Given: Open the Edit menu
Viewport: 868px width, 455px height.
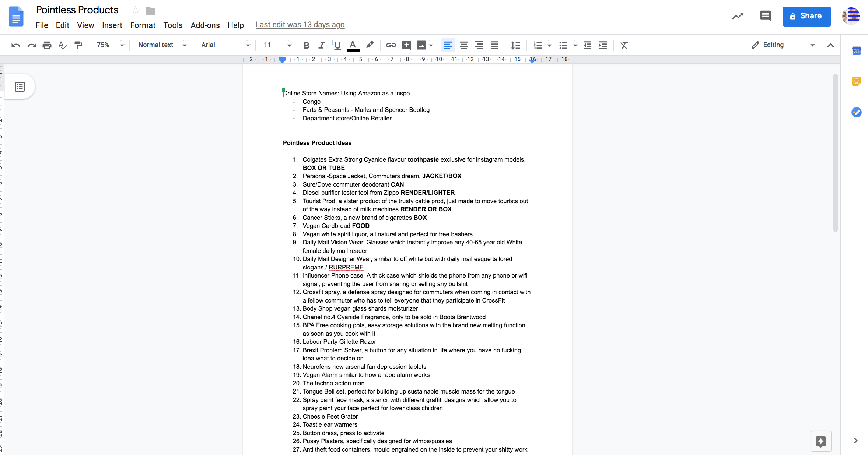Looking at the screenshot, I should coord(62,25).
